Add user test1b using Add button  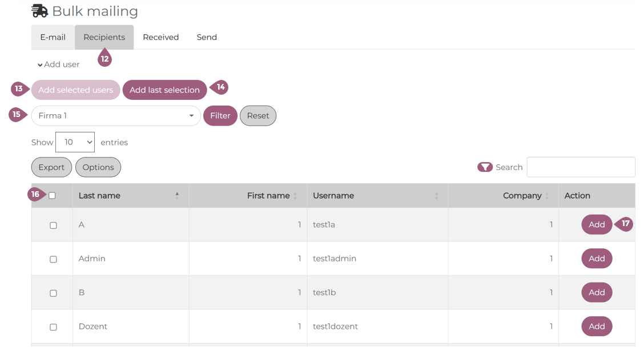coord(597,292)
